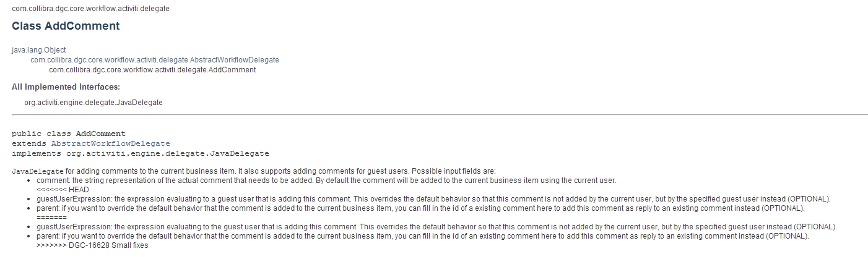The height and width of the screenshot is (259, 868).
Task: Click the second guestUserExpression bullet item
Action: 436,227
